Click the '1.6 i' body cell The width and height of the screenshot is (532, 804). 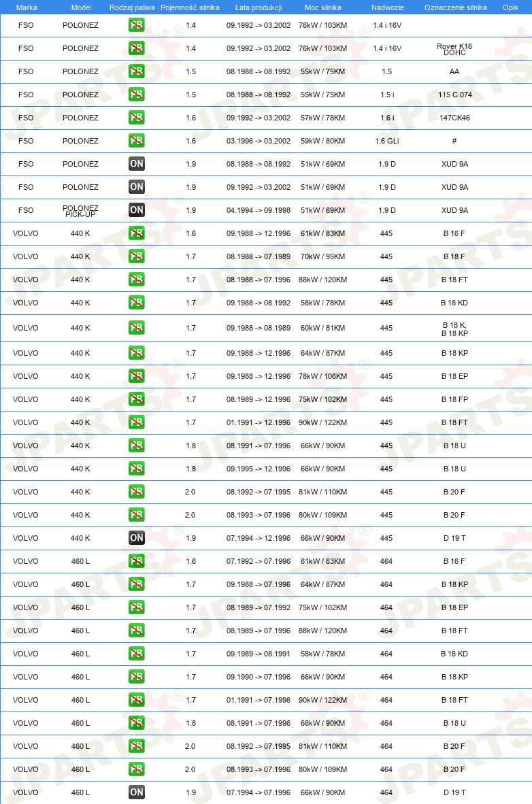click(x=387, y=118)
